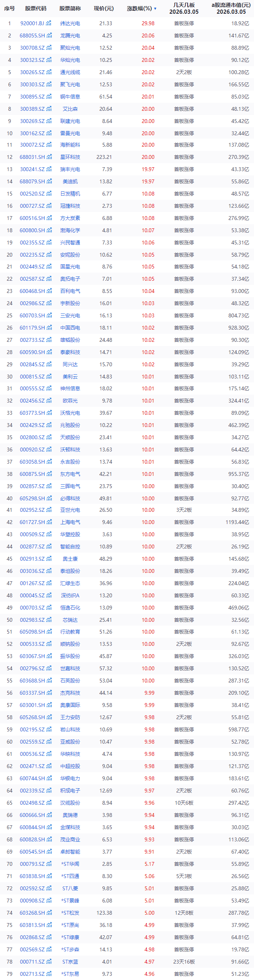Sort by the 现价(元) column header

coord(104,8)
